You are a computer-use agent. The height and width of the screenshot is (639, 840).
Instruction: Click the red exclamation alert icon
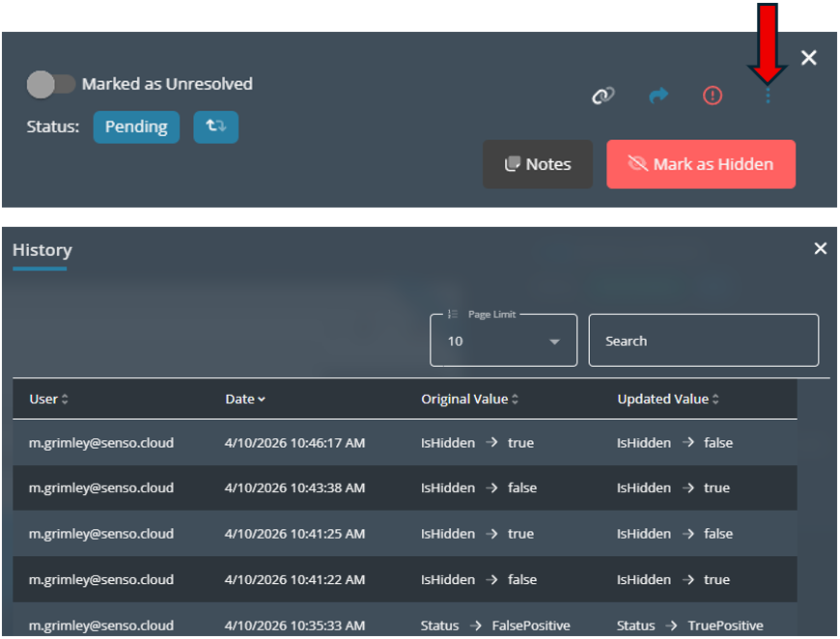(713, 96)
